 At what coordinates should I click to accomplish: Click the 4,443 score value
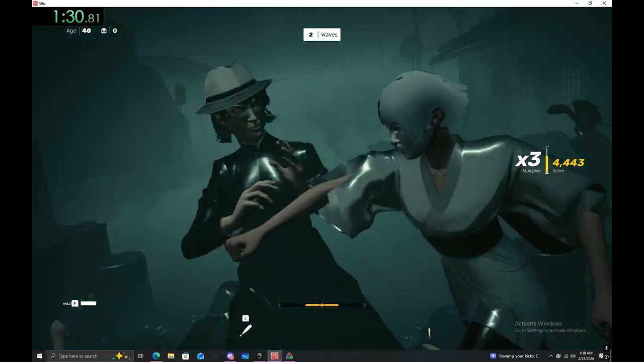pyautogui.click(x=569, y=162)
